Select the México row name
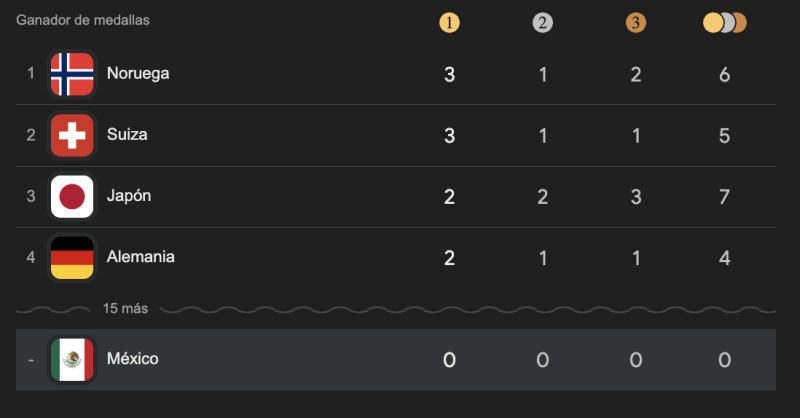 133,358
